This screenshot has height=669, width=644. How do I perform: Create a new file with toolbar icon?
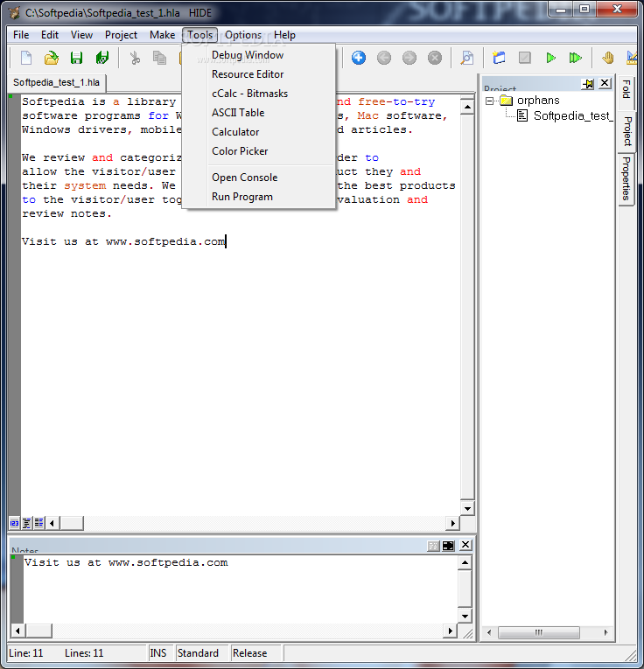click(26, 58)
